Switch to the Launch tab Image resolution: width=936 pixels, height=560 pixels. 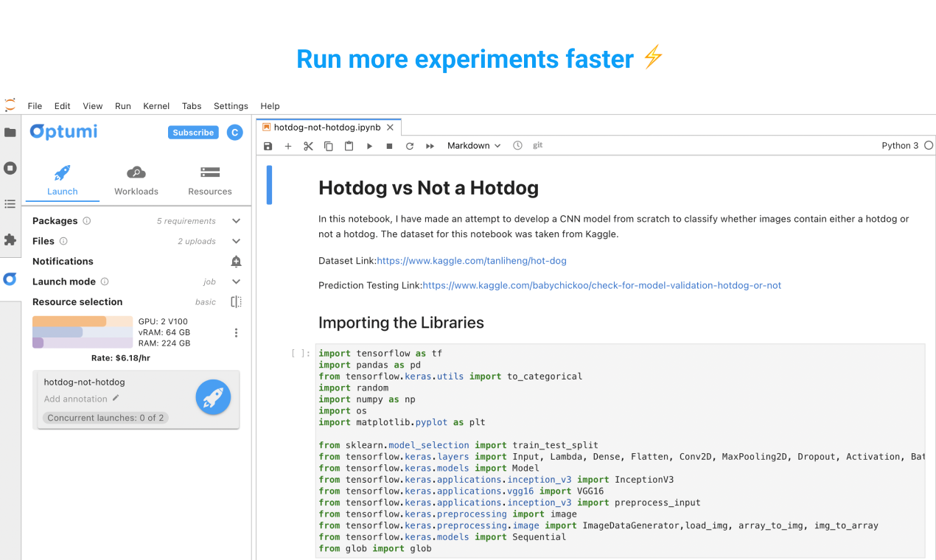pyautogui.click(x=63, y=181)
